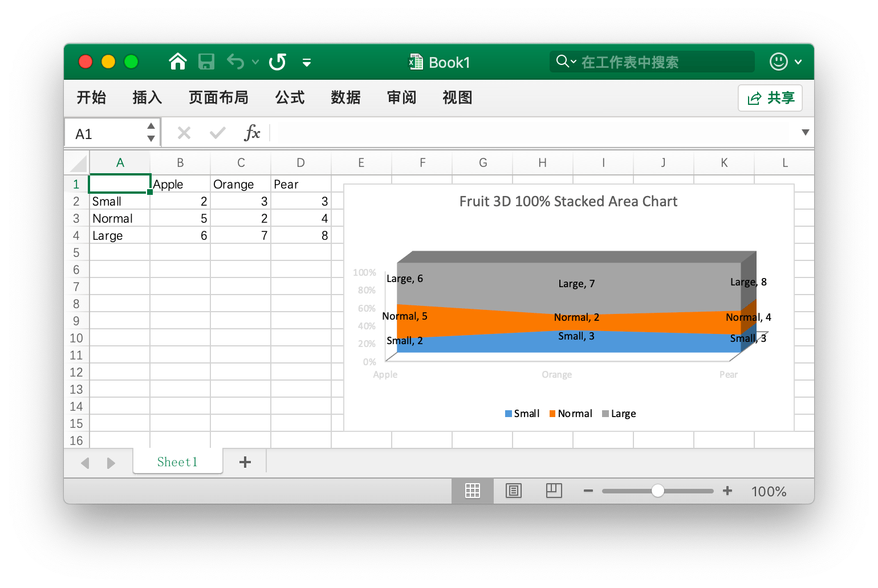Viewport: 878px width, 588px height.
Task: Open the Customize Quick Access Toolbar dropdown
Action: [307, 63]
